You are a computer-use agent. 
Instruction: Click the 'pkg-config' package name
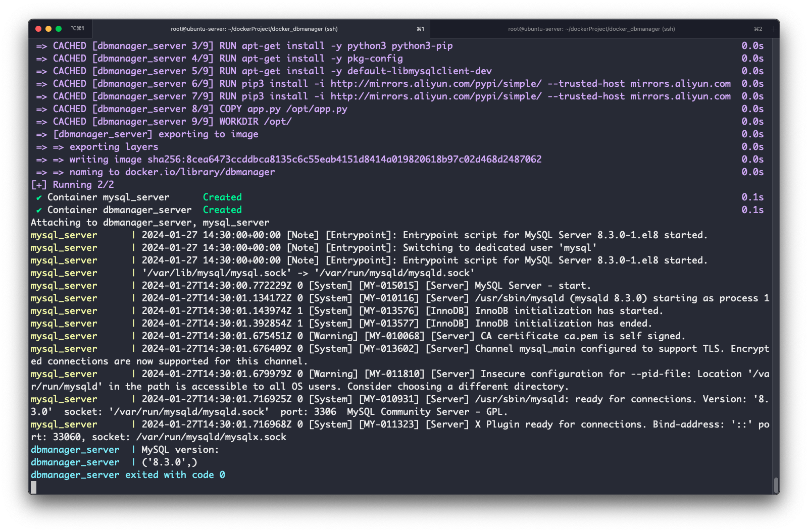click(x=375, y=59)
